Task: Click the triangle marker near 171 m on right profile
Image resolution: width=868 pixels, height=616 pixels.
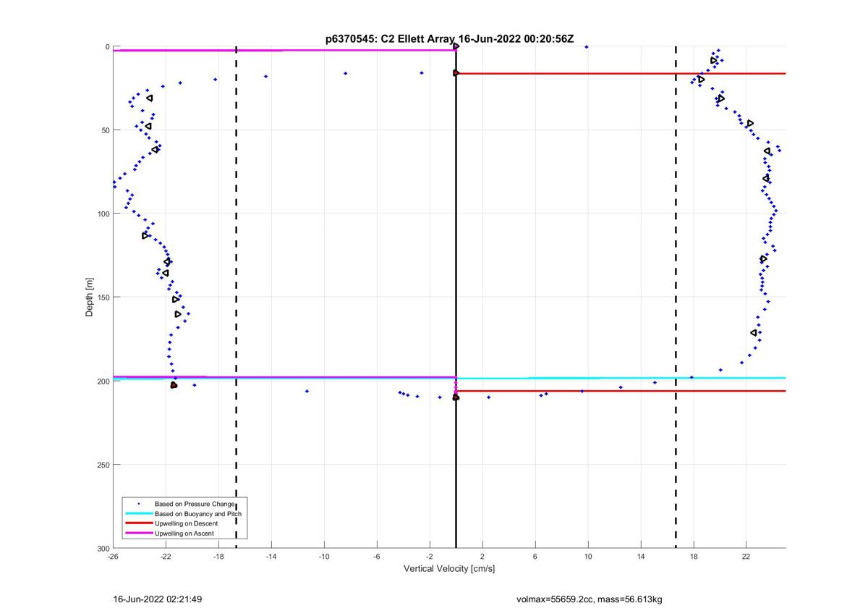Action: pyautogui.click(x=754, y=333)
